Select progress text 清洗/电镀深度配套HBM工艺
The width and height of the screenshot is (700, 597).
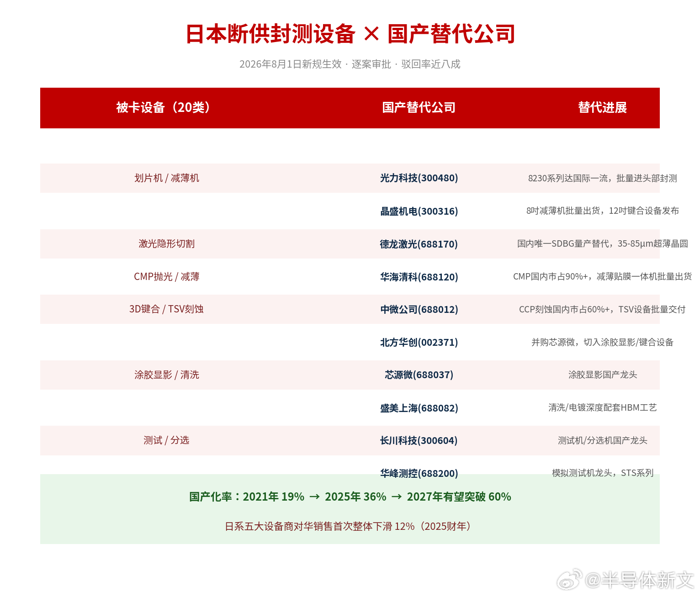(x=602, y=408)
